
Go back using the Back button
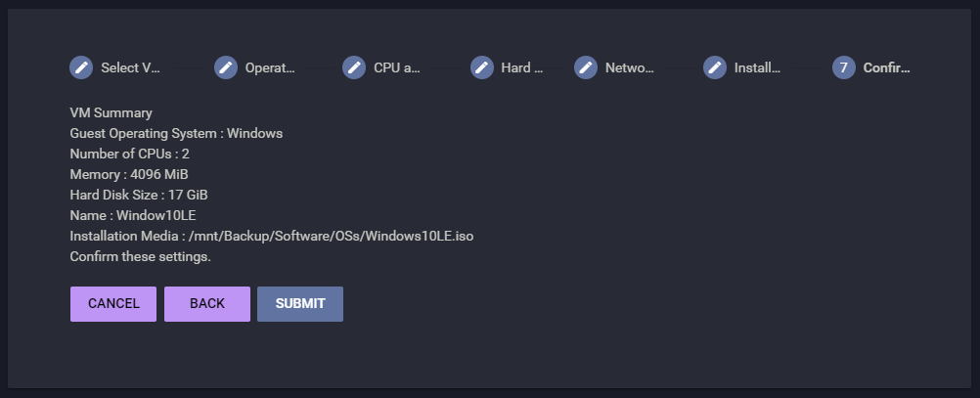coord(207,304)
